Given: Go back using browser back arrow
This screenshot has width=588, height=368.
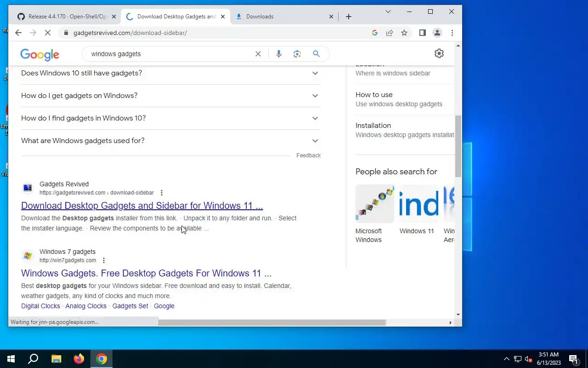Looking at the screenshot, I should tap(18, 33).
